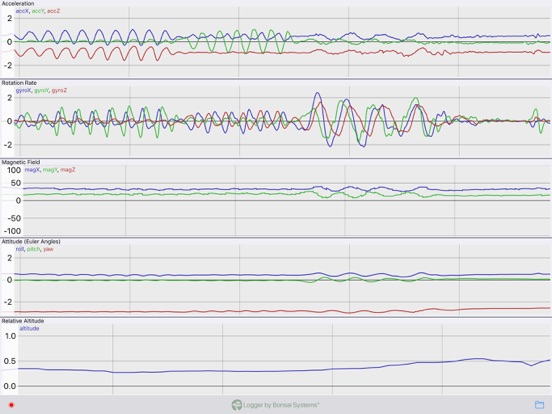Click the Bonsai Systems logo icon
This screenshot has height=414, width=552.
point(237,405)
